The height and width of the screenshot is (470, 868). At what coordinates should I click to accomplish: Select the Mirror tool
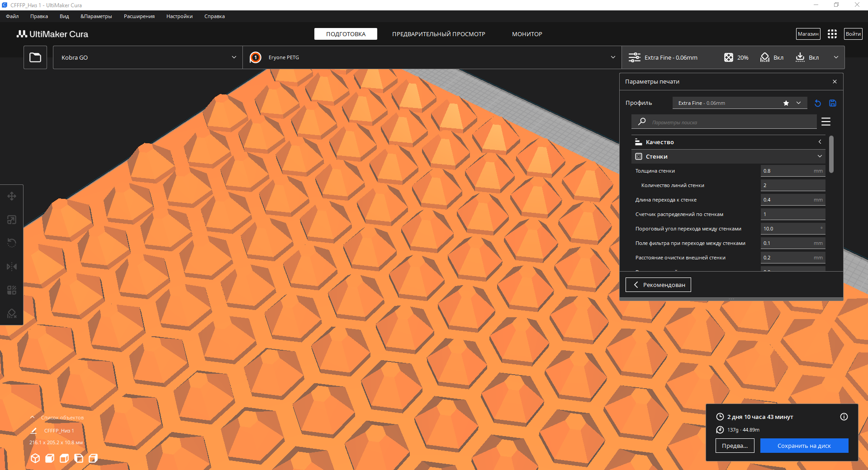click(x=12, y=267)
